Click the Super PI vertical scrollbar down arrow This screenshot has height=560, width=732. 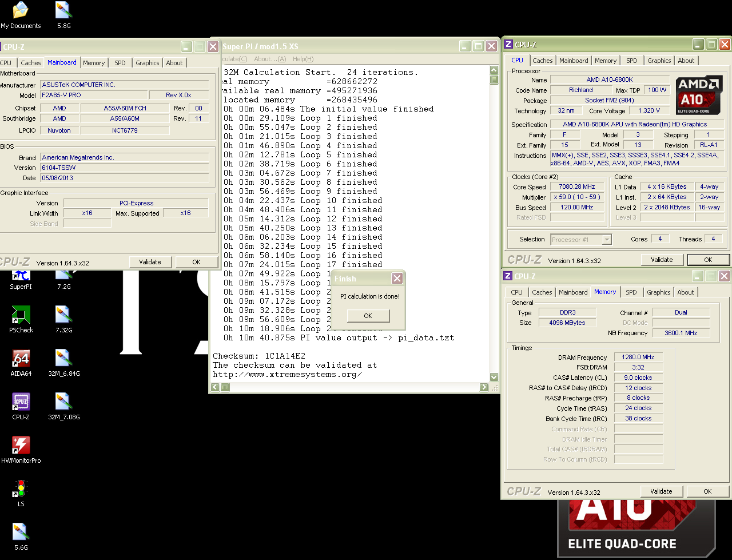[x=494, y=377]
